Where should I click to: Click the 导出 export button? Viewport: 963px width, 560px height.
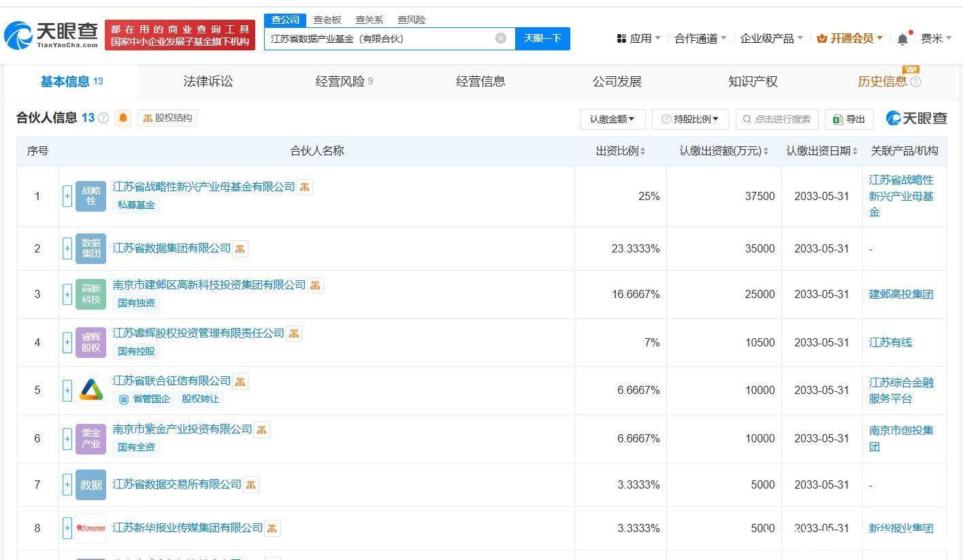click(849, 119)
